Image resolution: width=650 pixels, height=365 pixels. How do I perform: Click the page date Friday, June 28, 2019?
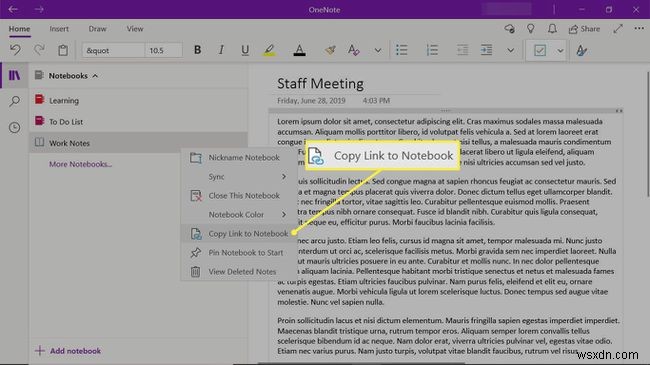(311, 100)
